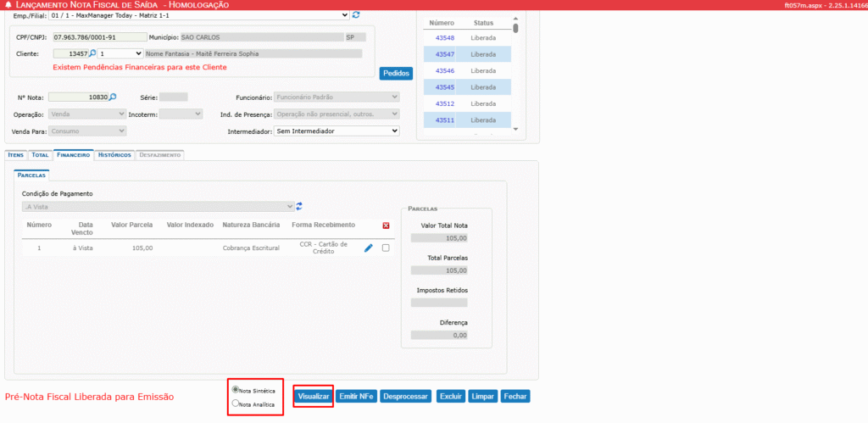Expand the Intermediador dropdown
Viewport: 868px width, 423px height.
tap(337, 131)
